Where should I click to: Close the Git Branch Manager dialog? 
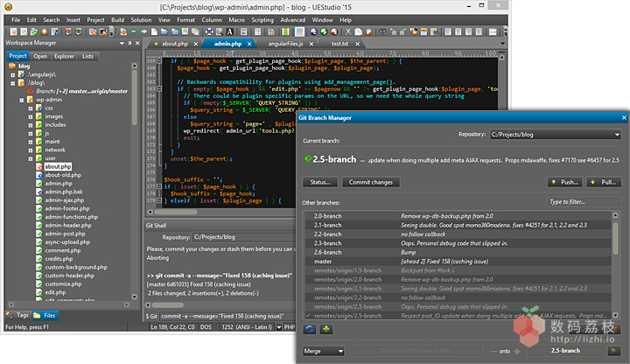click(624, 118)
